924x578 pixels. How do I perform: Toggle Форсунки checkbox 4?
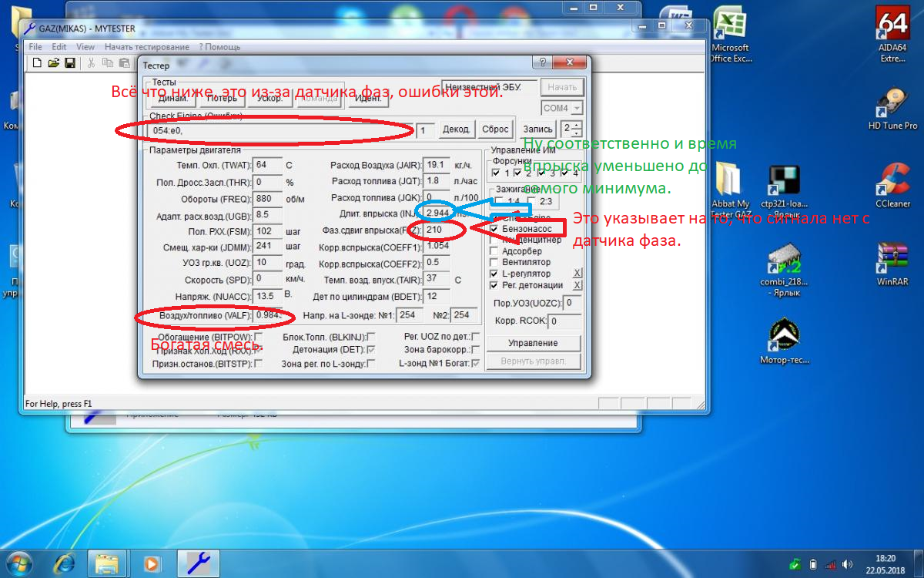click(564, 173)
